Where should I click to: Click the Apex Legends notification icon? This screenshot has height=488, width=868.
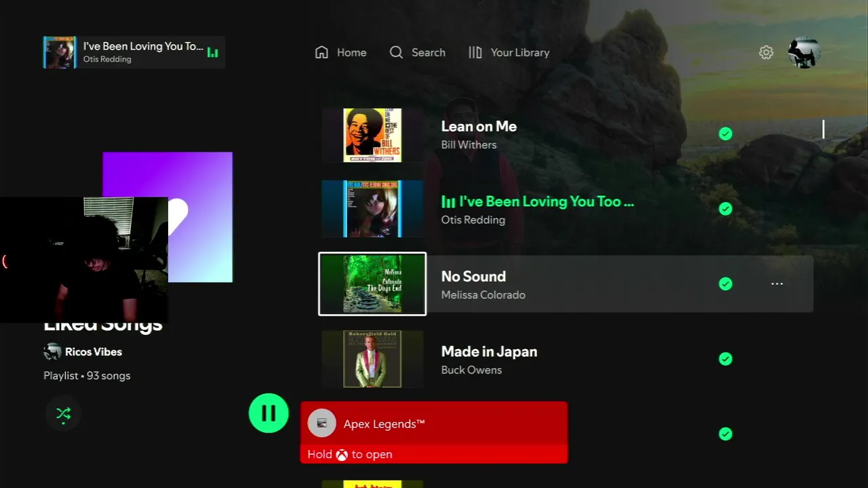[322, 424]
